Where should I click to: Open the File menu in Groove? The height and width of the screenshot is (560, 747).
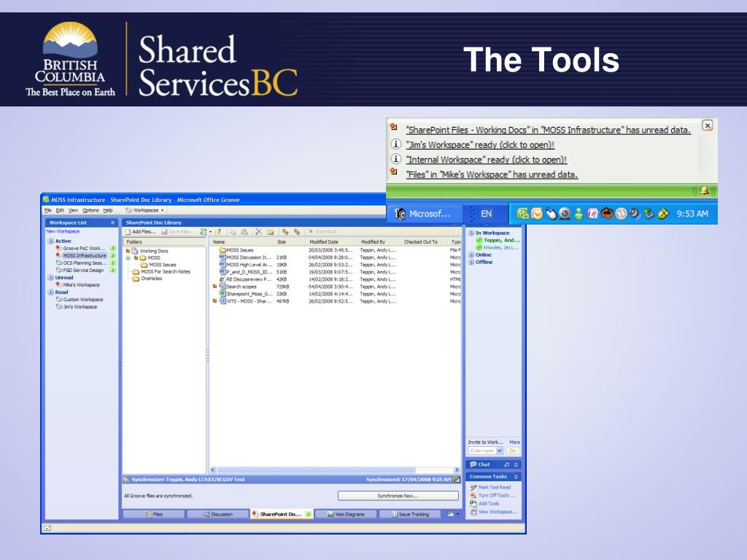47,210
